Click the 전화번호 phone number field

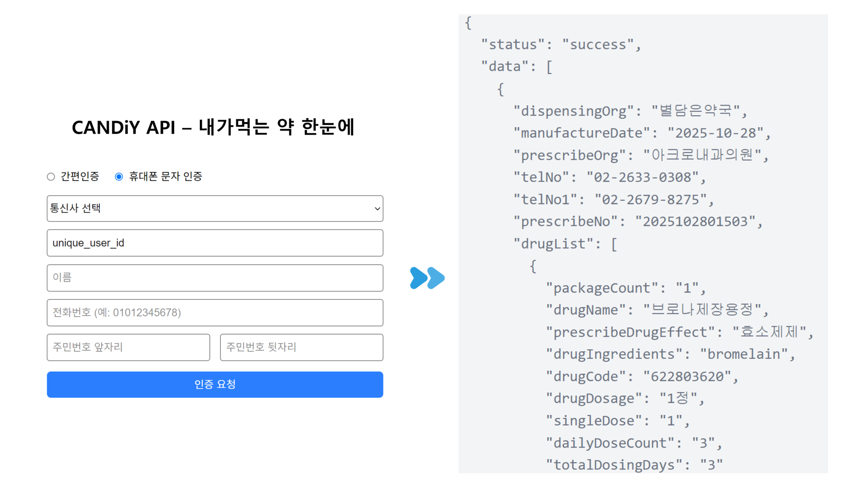click(215, 313)
